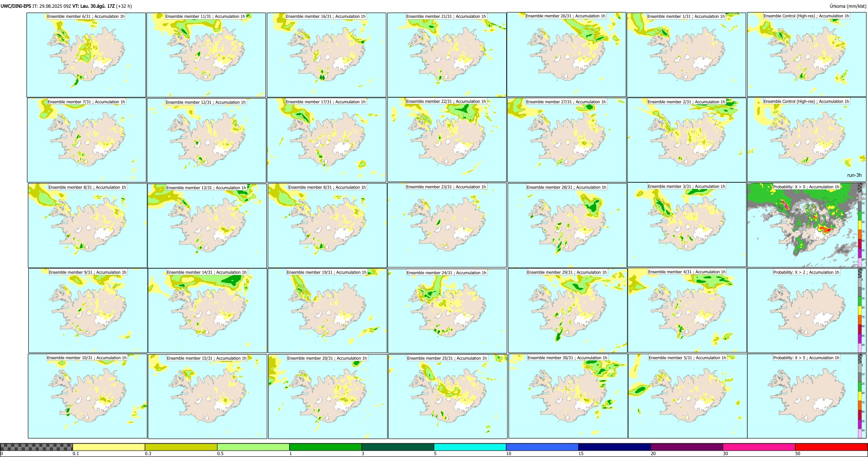Click the 'Ensemble member 14/31' title label
868x457 pixels.
(x=207, y=272)
